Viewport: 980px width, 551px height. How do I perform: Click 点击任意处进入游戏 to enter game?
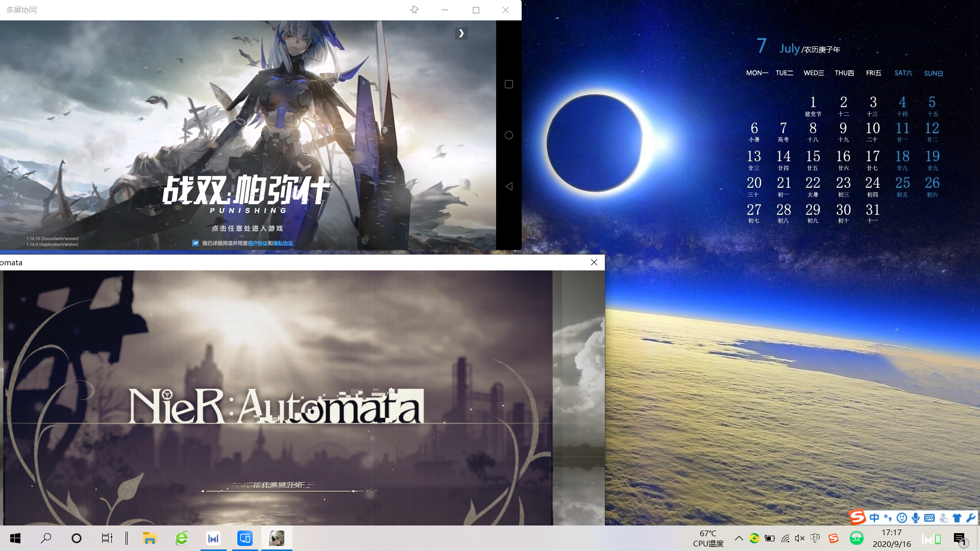point(248,228)
